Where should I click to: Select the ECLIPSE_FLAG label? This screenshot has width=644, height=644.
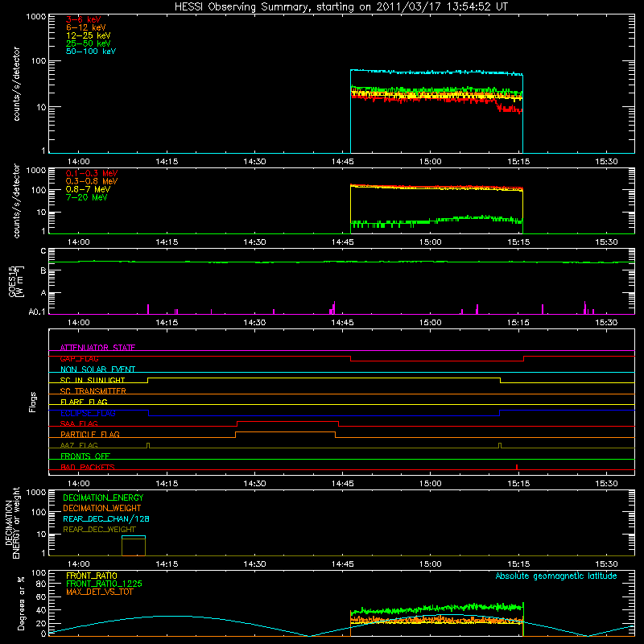tap(88, 413)
